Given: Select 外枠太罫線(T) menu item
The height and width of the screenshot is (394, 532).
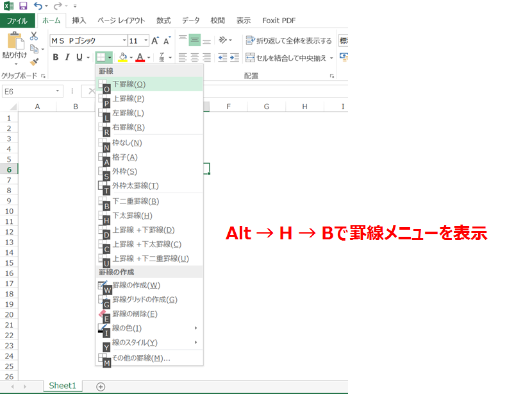Looking at the screenshot, I should tap(149, 185).
